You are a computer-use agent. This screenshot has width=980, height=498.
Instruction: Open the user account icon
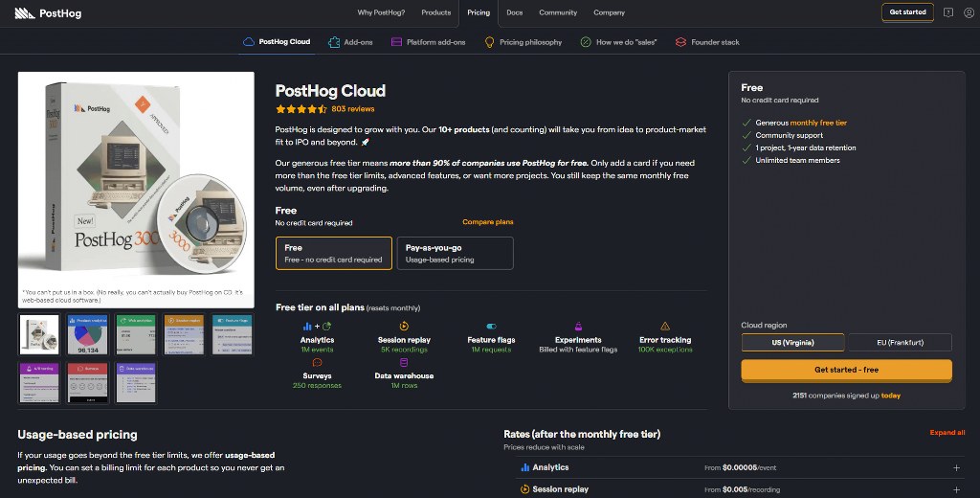pyautogui.click(x=969, y=12)
